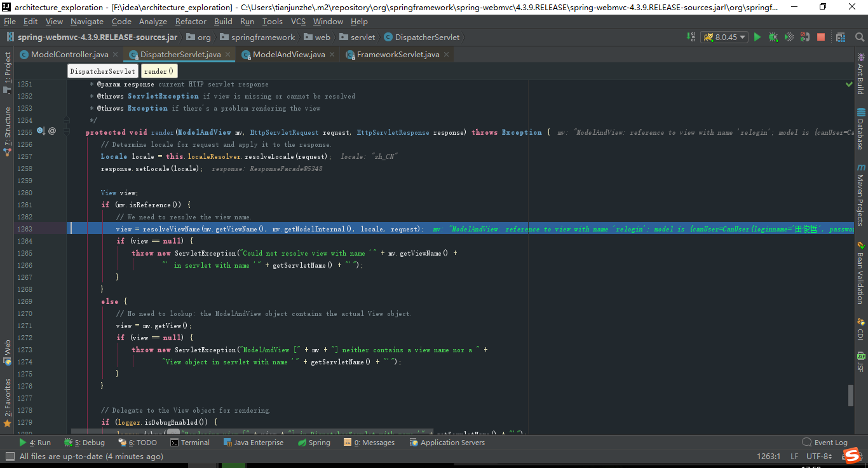
Task: Expand the springframework node in the breadcrumb bar
Action: 264,37
